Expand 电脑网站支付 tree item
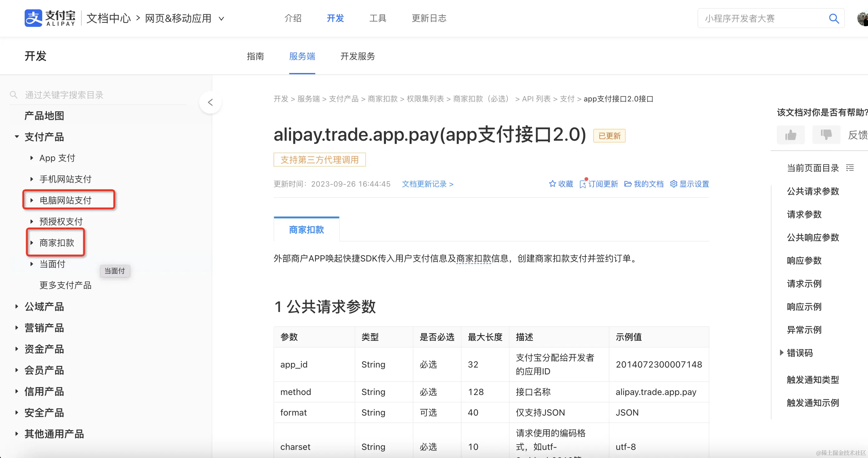This screenshot has width=868, height=458. pyautogui.click(x=32, y=200)
